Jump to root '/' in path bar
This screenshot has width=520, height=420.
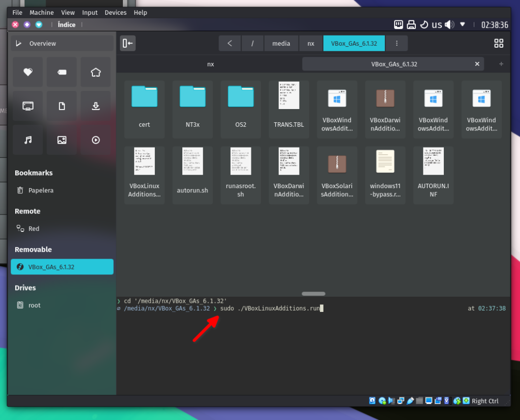click(x=252, y=43)
